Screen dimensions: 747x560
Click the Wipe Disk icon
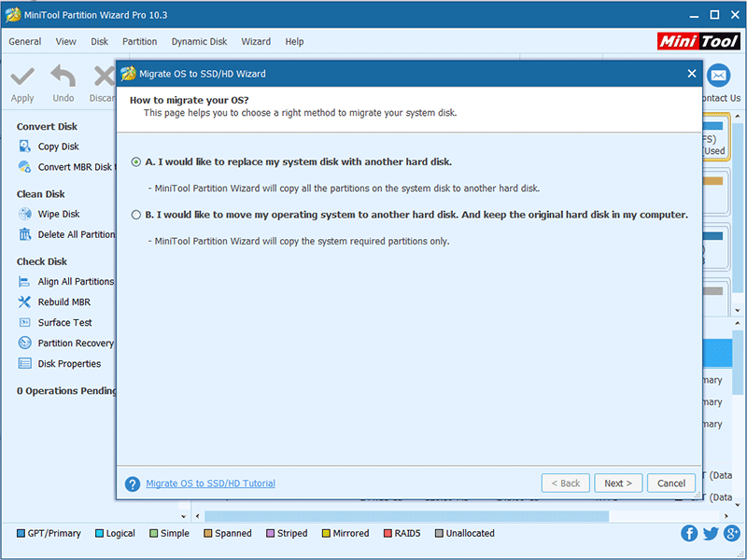pos(24,214)
